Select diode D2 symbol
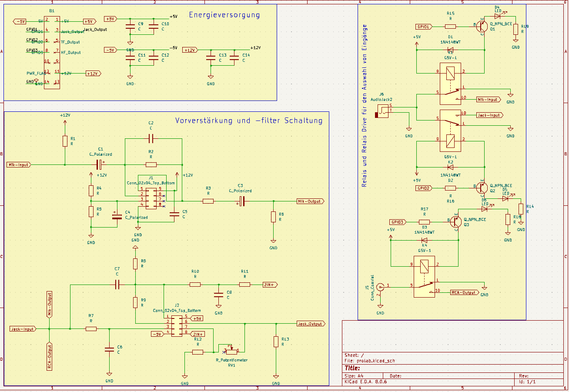This screenshot has width=569, height=392. [450, 167]
